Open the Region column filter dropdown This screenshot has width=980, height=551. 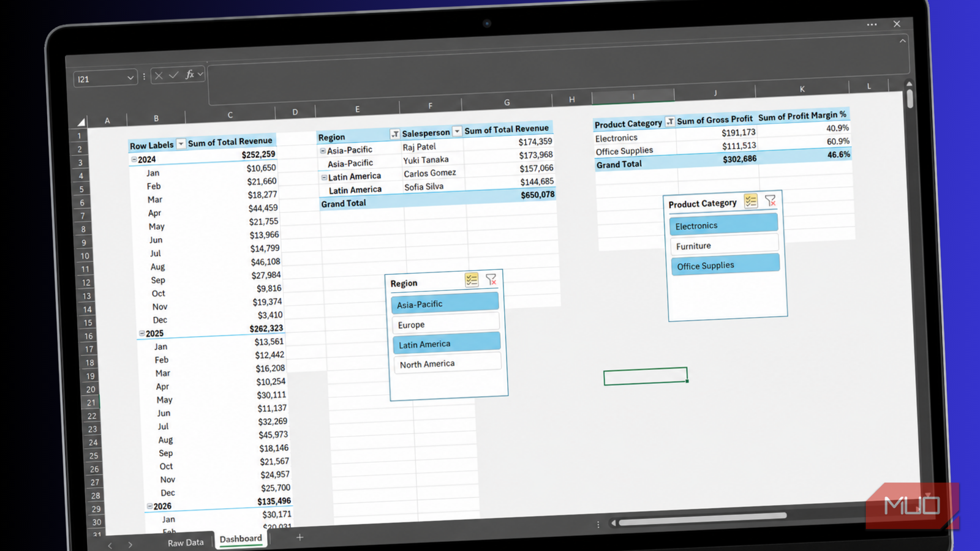pos(395,134)
